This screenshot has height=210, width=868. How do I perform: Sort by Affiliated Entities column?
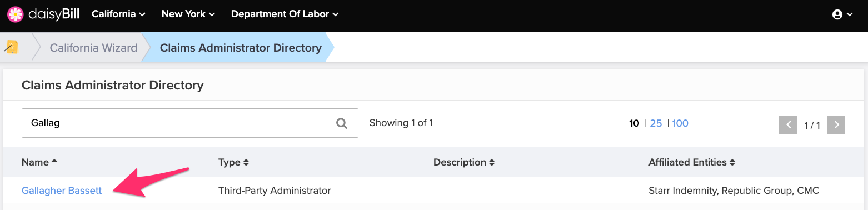[692, 162]
